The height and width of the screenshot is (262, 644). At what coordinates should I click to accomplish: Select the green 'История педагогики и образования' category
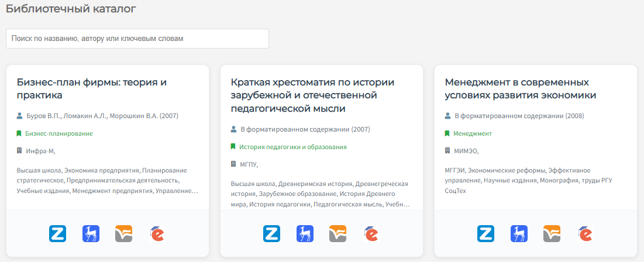(x=293, y=147)
